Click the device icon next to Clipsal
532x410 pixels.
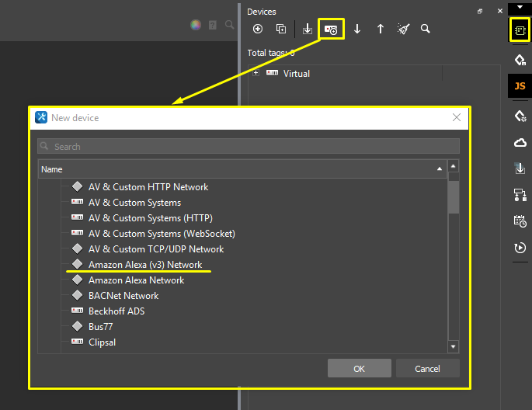pyautogui.click(x=78, y=341)
